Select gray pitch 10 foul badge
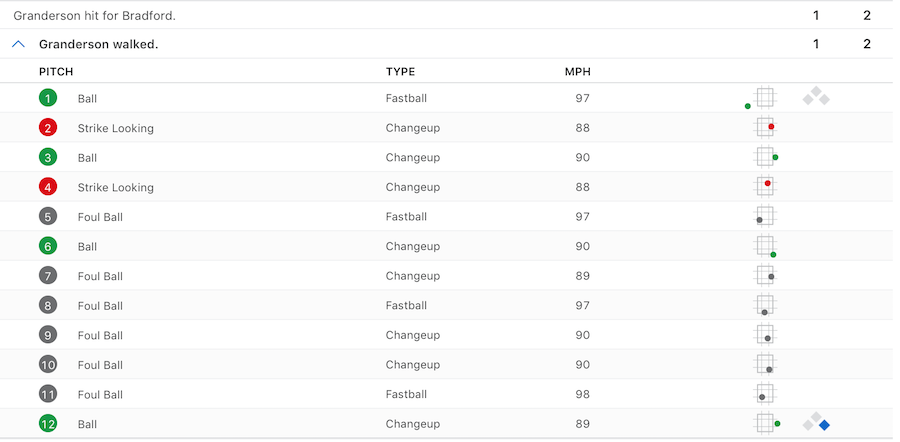This screenshot has width=900, height=442. pos(48,364)
